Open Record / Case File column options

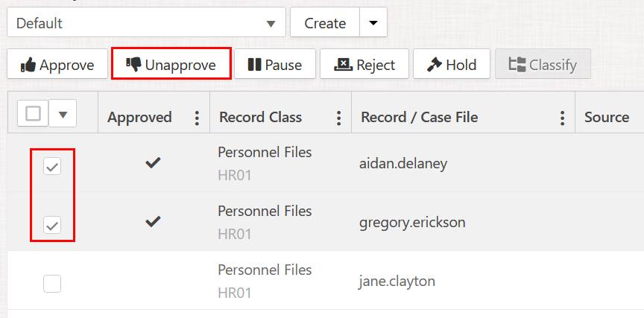click(x=562, y=118)
